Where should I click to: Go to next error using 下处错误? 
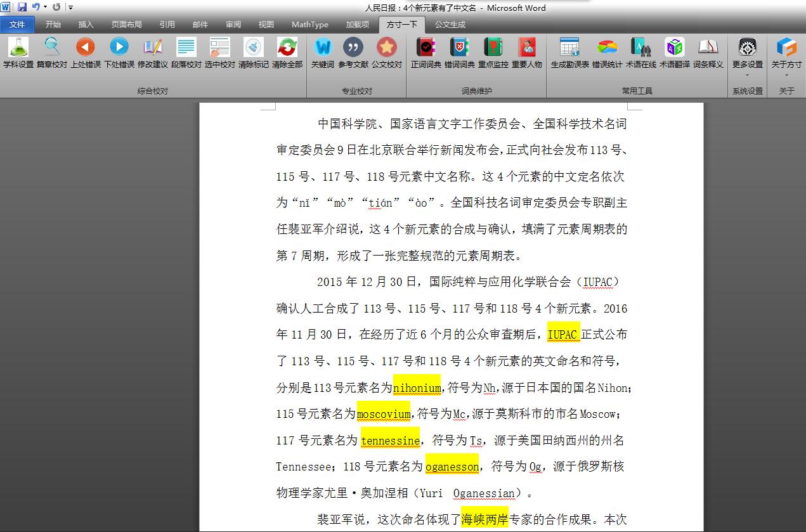[x=119, y=48]
